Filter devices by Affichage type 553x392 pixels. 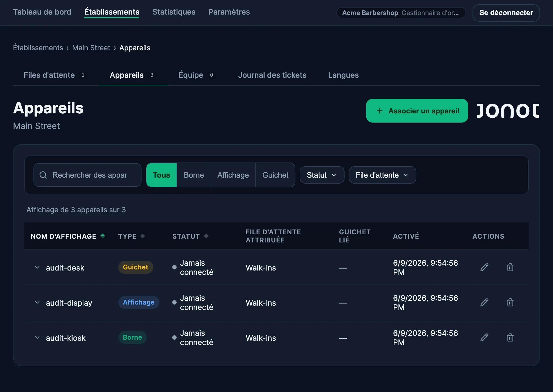(x=233, y=175)
